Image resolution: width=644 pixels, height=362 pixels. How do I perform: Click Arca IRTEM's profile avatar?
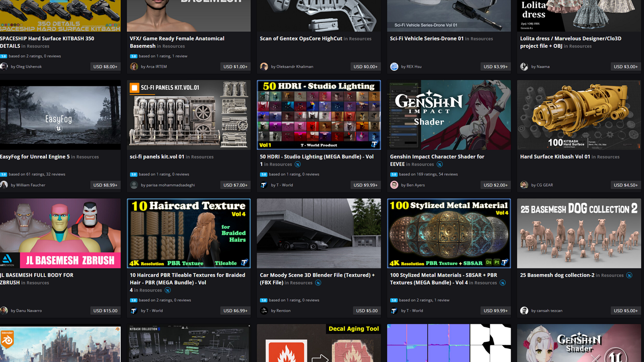click(x=134, y=66)
